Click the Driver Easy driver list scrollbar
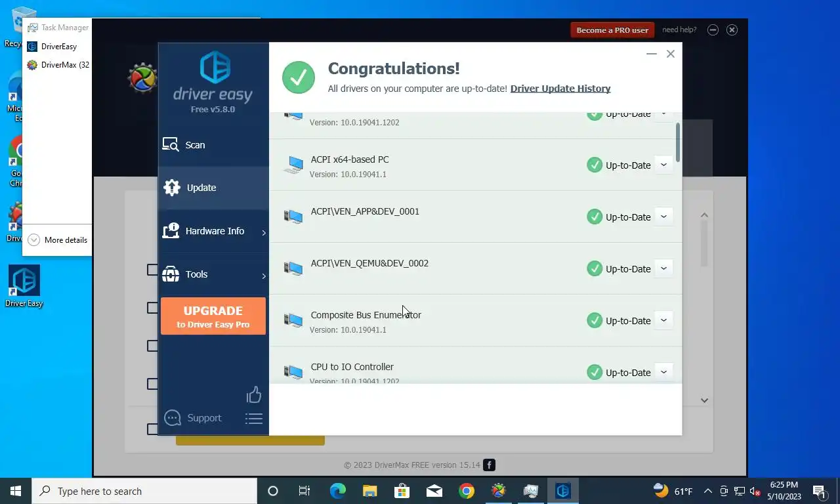Image resolution: width=840 pixels, height=504 pixels. 678,142
